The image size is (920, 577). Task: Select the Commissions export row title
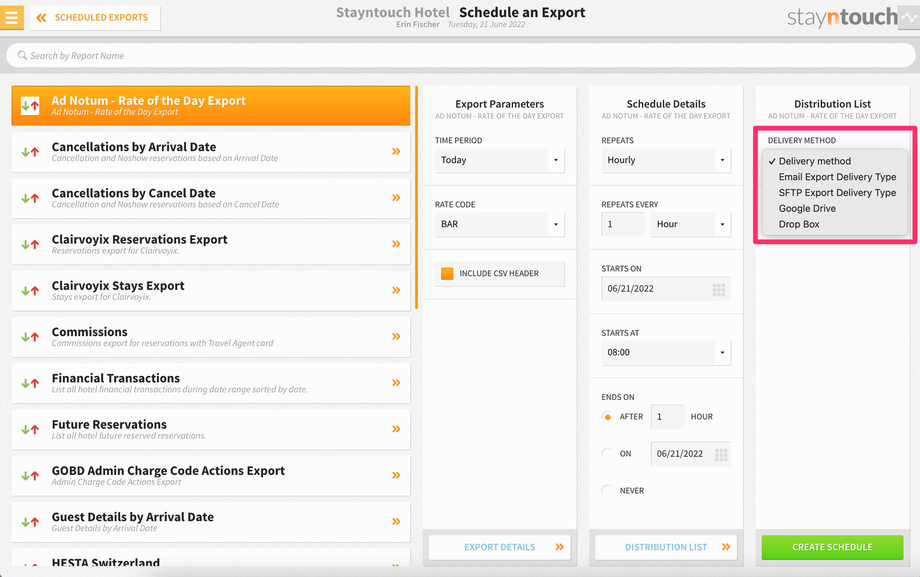coord(89,332)
